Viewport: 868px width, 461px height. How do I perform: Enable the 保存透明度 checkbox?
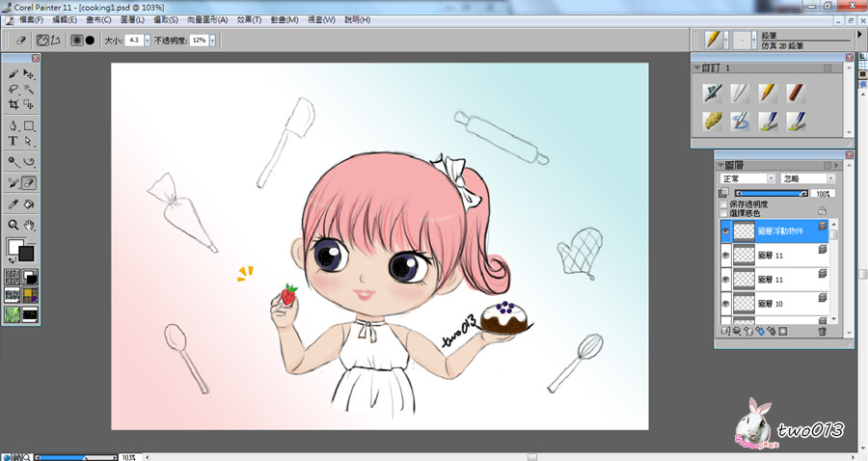point(725,204)
